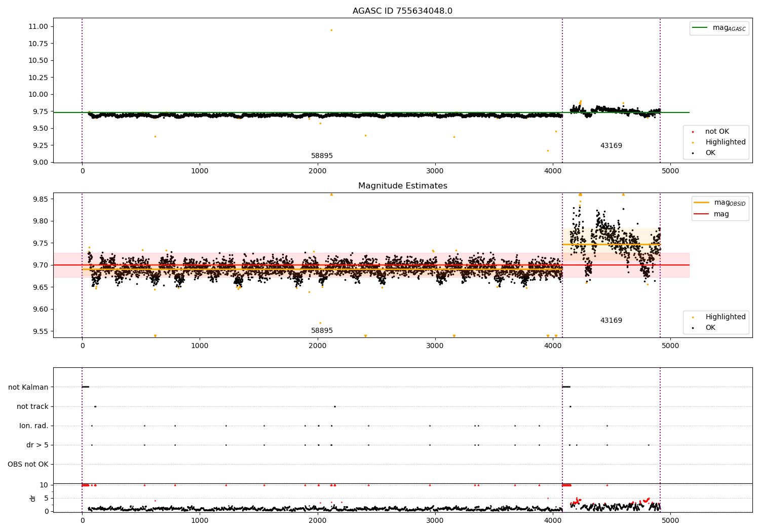Click the 9.25 y-axis tick label

[x=41, y=145]
